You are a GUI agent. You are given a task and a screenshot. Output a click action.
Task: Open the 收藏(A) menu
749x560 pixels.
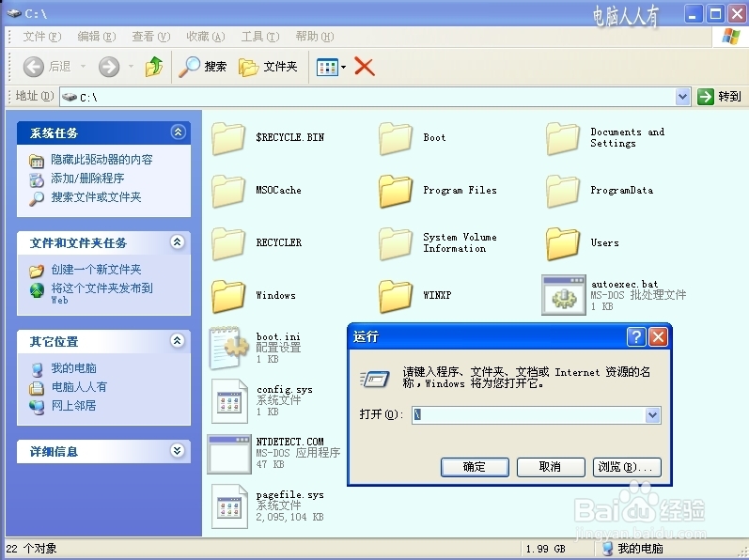click(206, 37)
